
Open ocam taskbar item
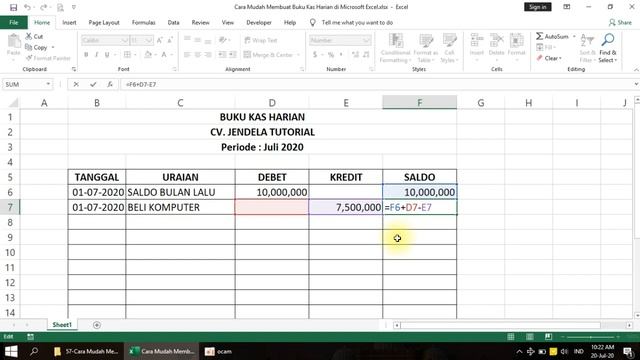coord(218,351)
